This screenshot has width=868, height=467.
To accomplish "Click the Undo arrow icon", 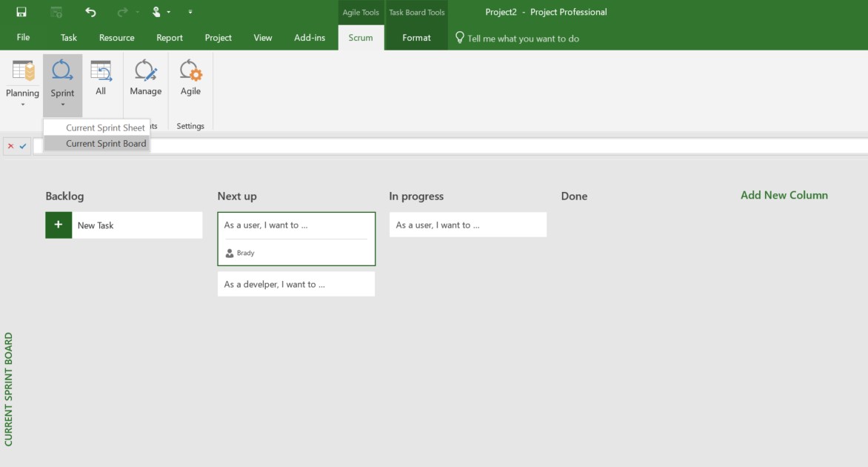I will pos(90,12).
